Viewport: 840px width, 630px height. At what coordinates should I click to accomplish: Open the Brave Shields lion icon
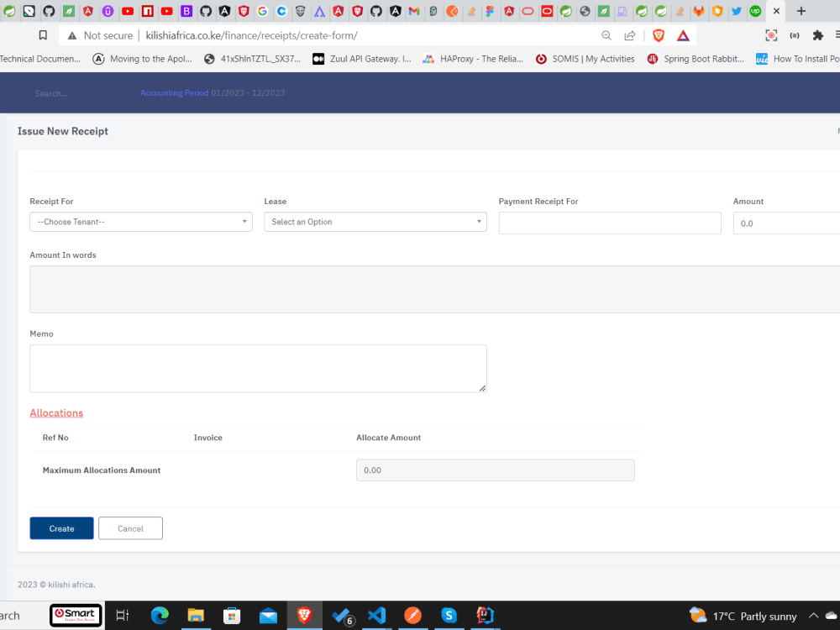pyautogui.click(x=659, y=35)
